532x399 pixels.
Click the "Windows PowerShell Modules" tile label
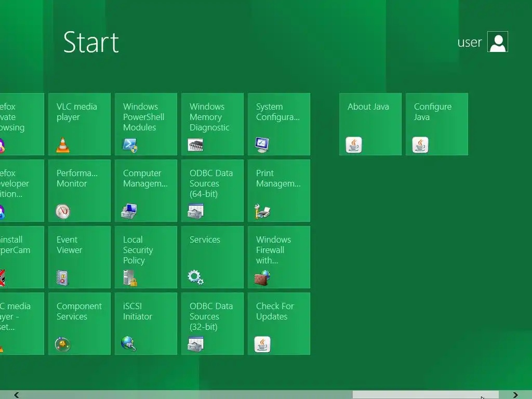(143, 117)
